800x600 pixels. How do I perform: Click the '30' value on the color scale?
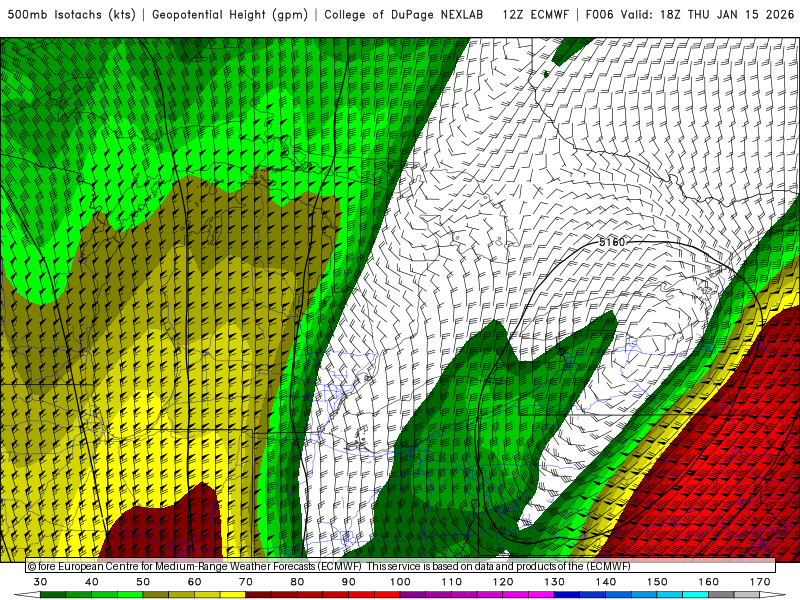pos(40,582)
